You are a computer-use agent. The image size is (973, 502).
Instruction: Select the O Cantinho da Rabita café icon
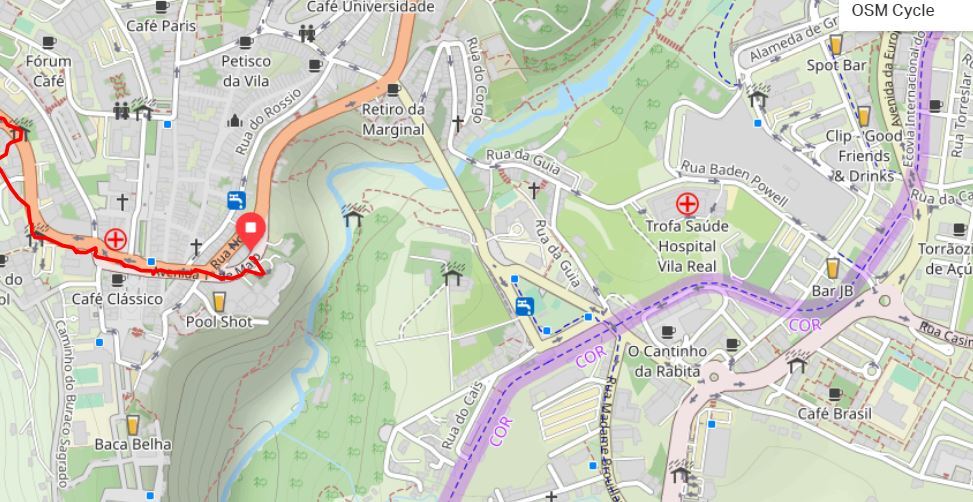(668, 332)
